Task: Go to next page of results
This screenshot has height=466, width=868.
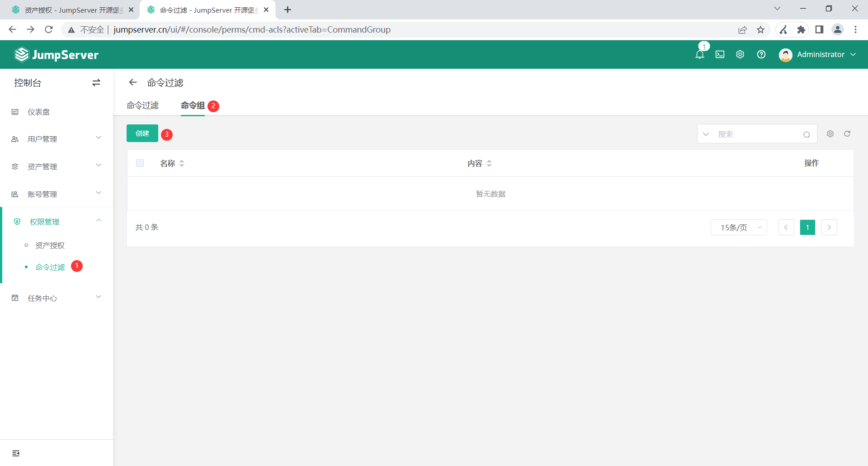Action: (829, 228)
